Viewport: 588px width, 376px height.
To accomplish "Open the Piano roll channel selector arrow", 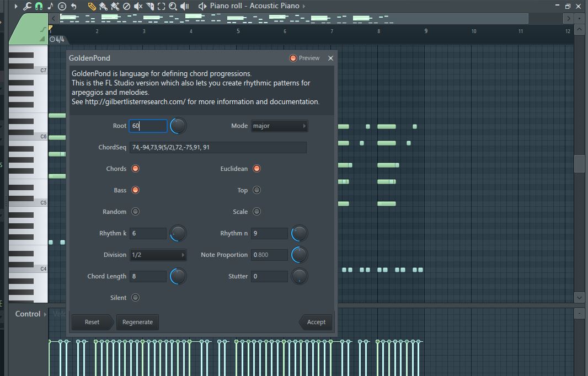I will coord(304,6).
